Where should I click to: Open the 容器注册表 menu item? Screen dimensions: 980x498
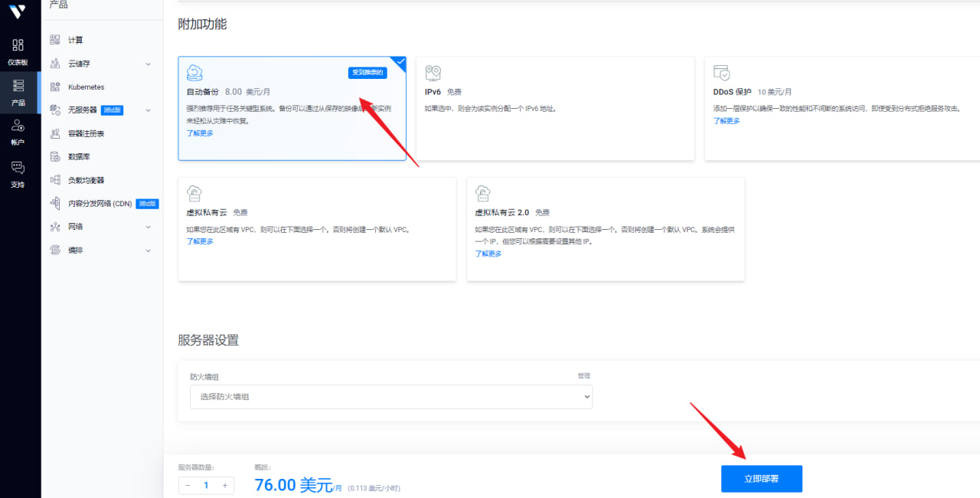86,133
